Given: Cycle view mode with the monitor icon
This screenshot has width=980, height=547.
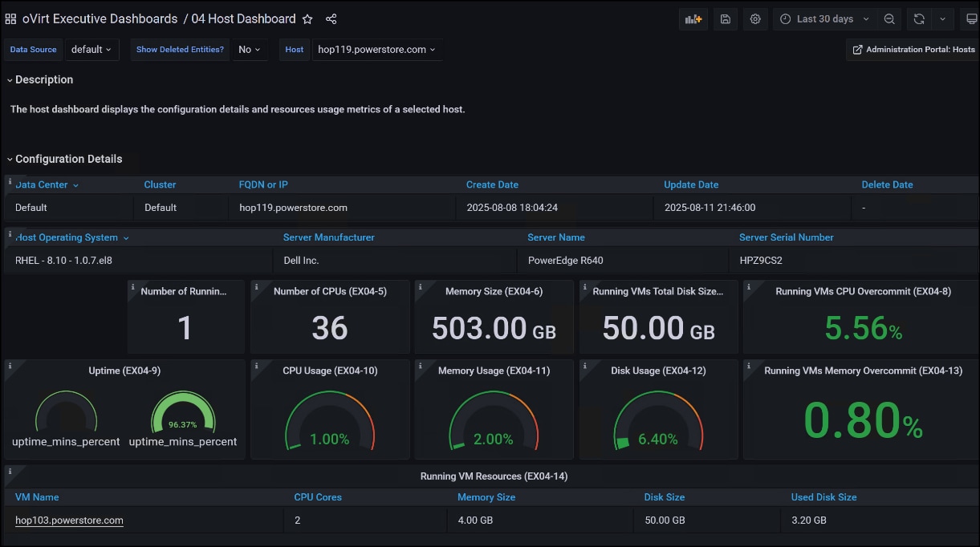Looking at the screenshot, I should [970, 19].
